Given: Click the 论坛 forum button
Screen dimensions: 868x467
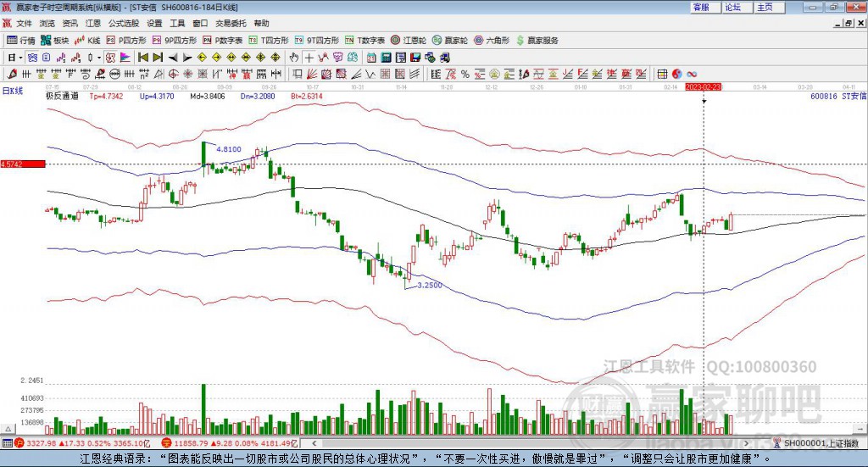Looking at the screenshot, I should [x=732, y=7].
